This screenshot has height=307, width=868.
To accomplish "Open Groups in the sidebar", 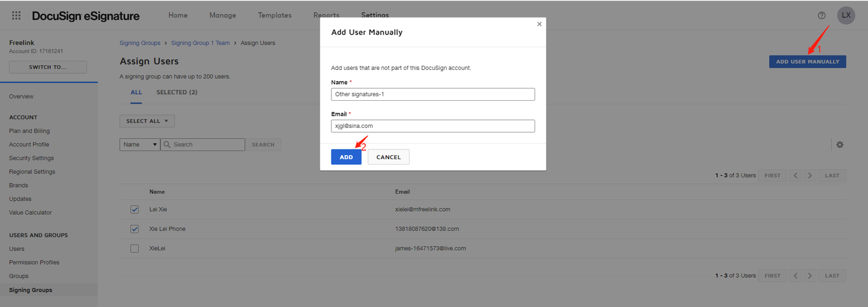I will 19,276.
